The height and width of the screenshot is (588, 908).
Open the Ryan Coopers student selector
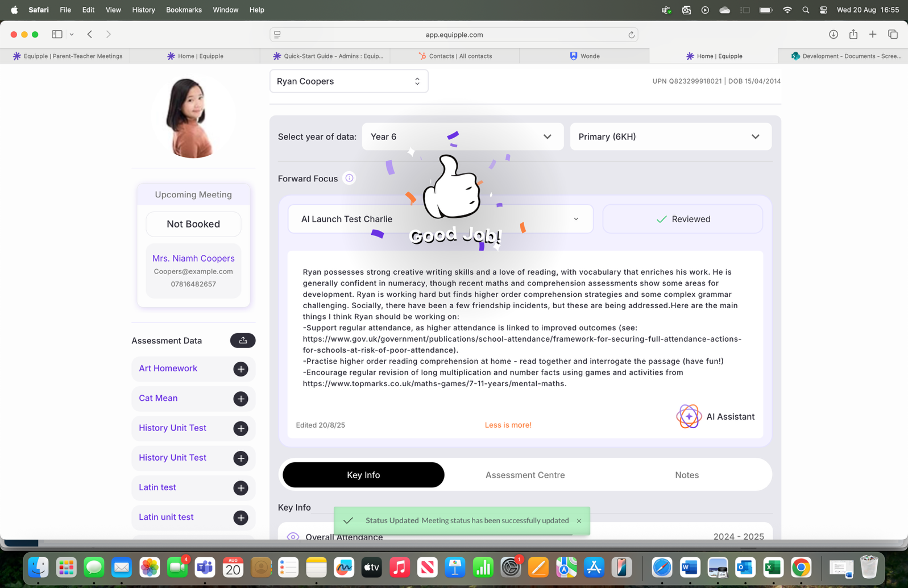[x=349, y=81]
